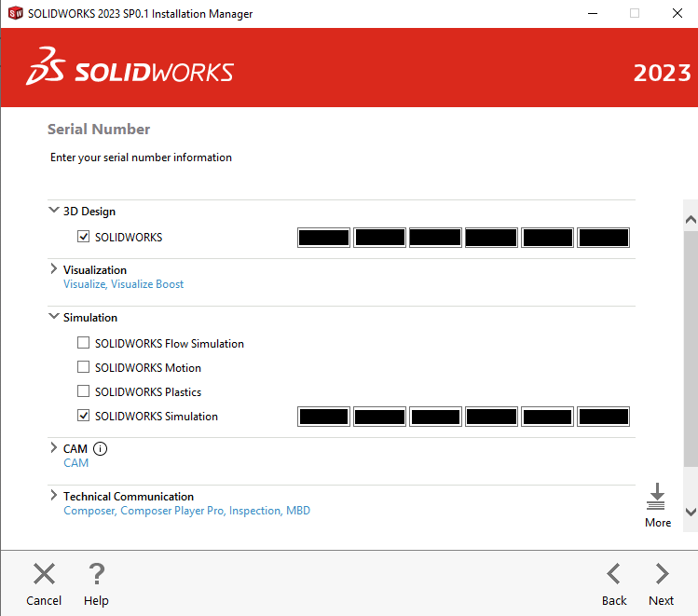Collapse the 3D Design section
Viewport: 698px width, 616px height.
(x=54, y=212)
